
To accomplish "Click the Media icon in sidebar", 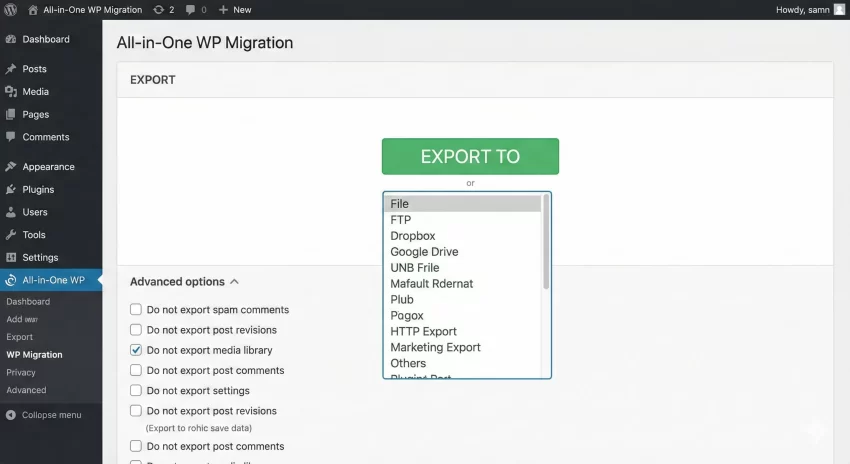I will pyautogui.click(x=10, y=92).
